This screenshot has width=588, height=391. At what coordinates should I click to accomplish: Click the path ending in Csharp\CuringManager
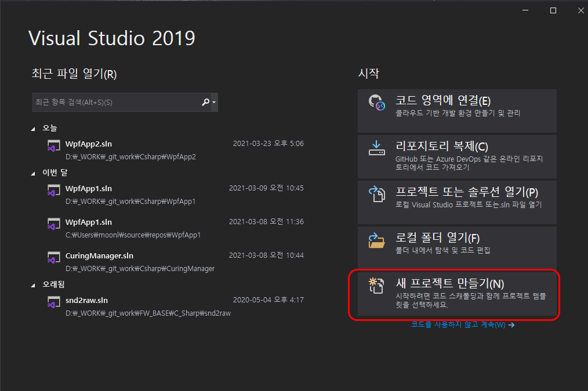[140, 269]
